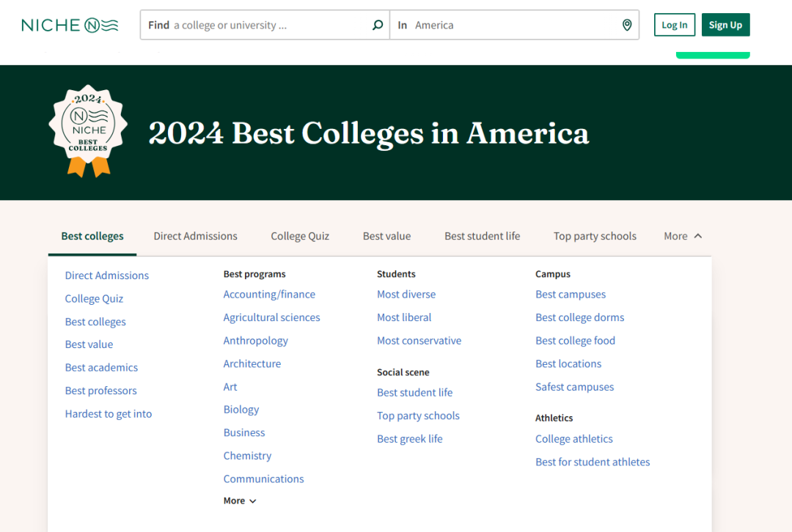
Task: Open the Best college dorms link
Action: click(x=580, y=317)
